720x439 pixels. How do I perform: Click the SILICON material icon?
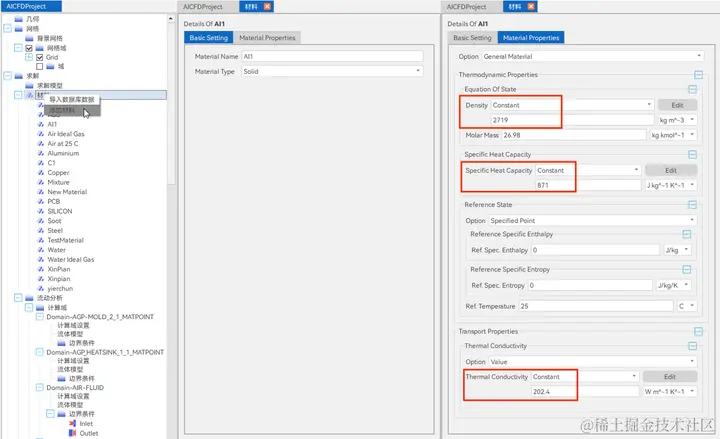coord(40,211)
